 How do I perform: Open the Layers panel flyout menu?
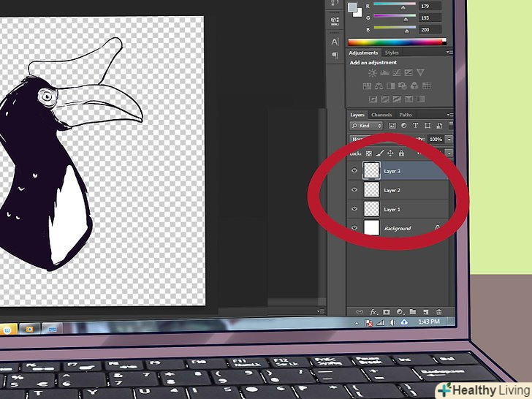450,115
